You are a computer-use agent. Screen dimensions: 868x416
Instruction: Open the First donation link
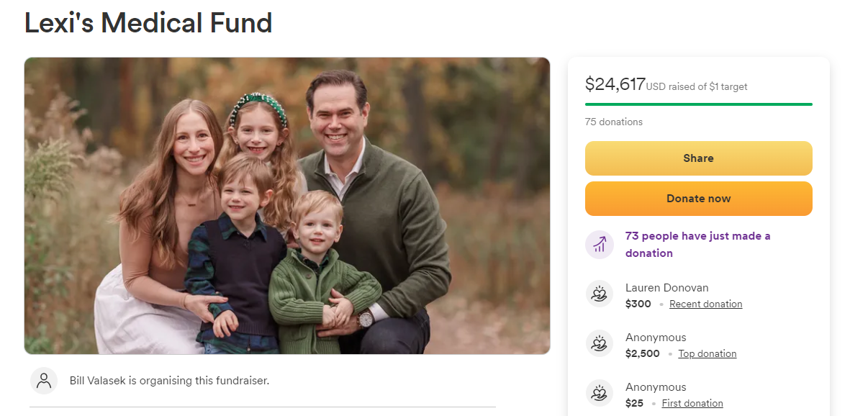(692, 404)
